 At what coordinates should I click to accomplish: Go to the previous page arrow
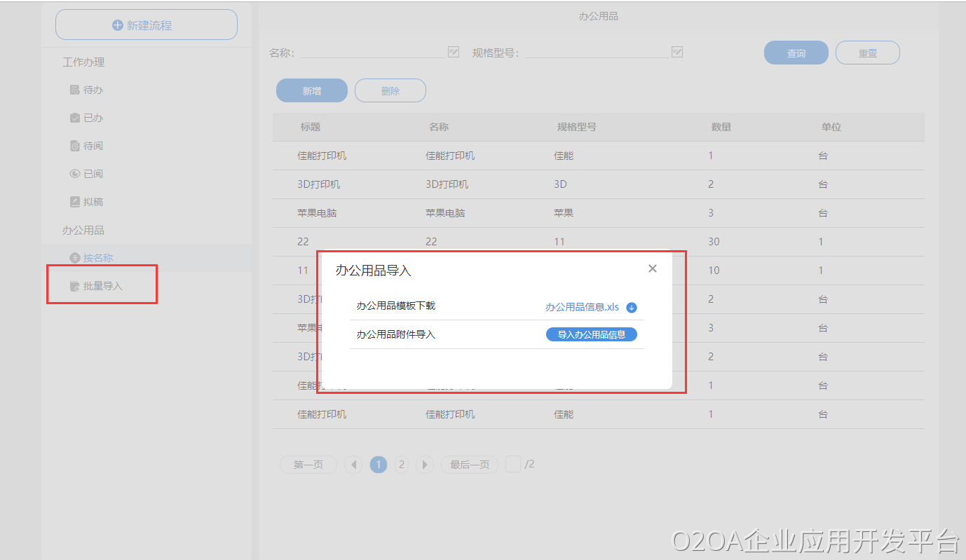[353, 465]
